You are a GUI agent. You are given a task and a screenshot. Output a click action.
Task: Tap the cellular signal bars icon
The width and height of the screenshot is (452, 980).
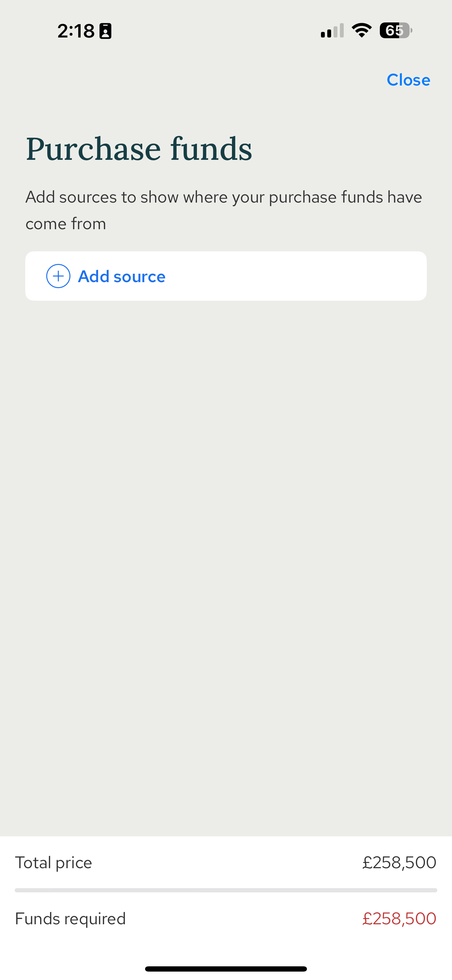click(332, 30)
